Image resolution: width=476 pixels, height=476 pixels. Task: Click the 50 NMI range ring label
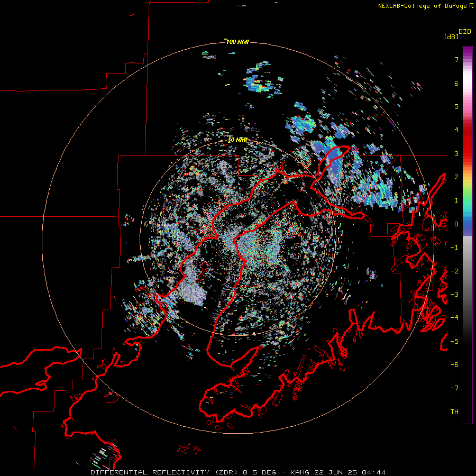click(237, 140)
